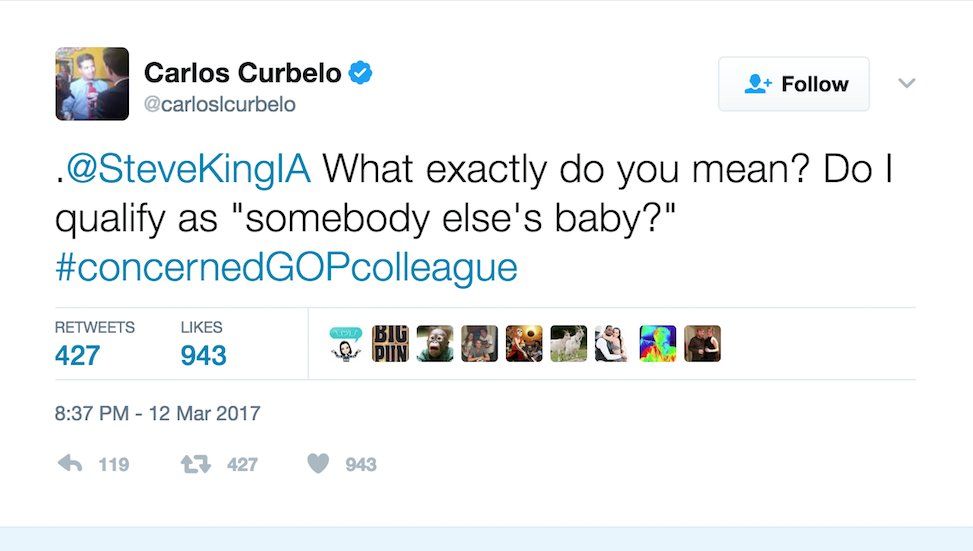Open the cartoon emoji girl liker avatar
Image resolution: width=973 pixels, height=551 pixels.
pos(345,343)
